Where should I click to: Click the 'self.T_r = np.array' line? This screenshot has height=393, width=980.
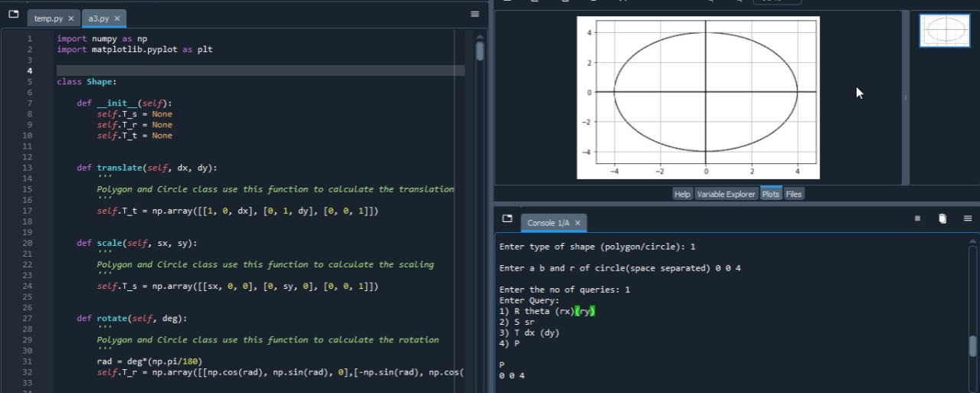(280, 371)
